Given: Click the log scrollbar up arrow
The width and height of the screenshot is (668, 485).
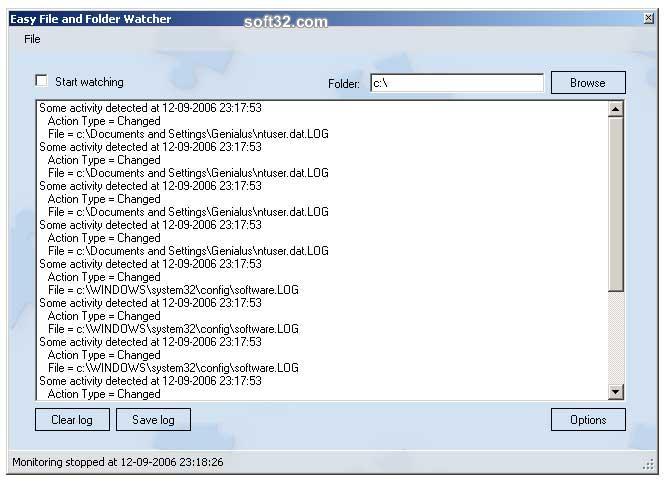Looking at the screenshot, I should tap(615, 110).
